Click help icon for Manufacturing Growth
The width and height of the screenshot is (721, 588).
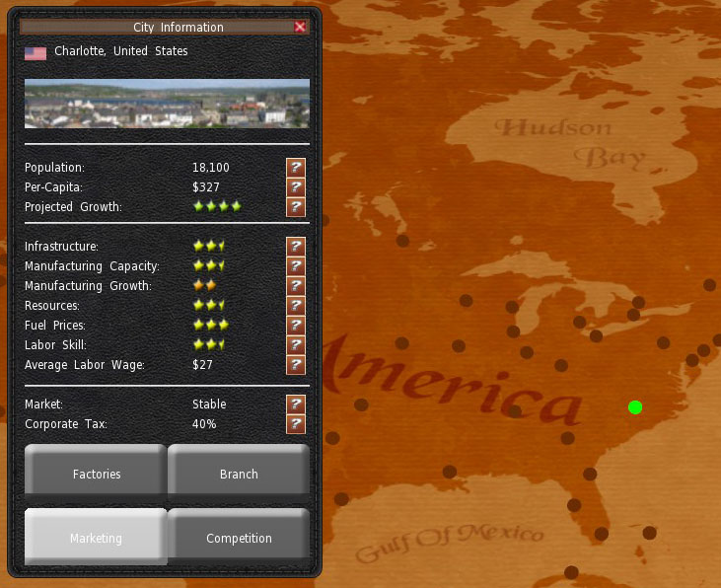295,286
